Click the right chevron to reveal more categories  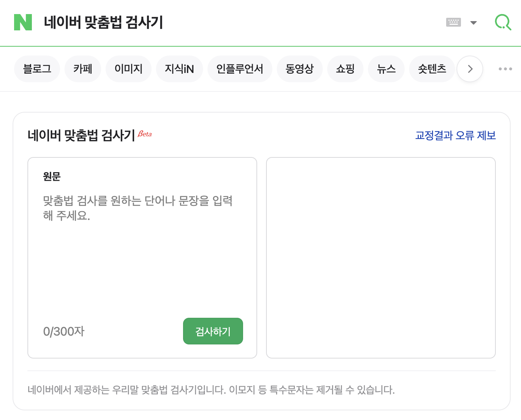click(469, 69)
